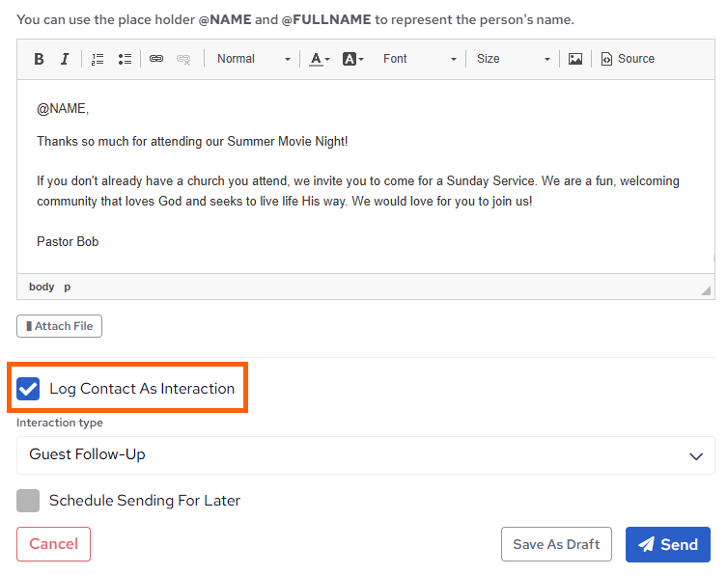Insert a bulleted list
The width and height of the screenshot is (728, 575).
[125, 59]
